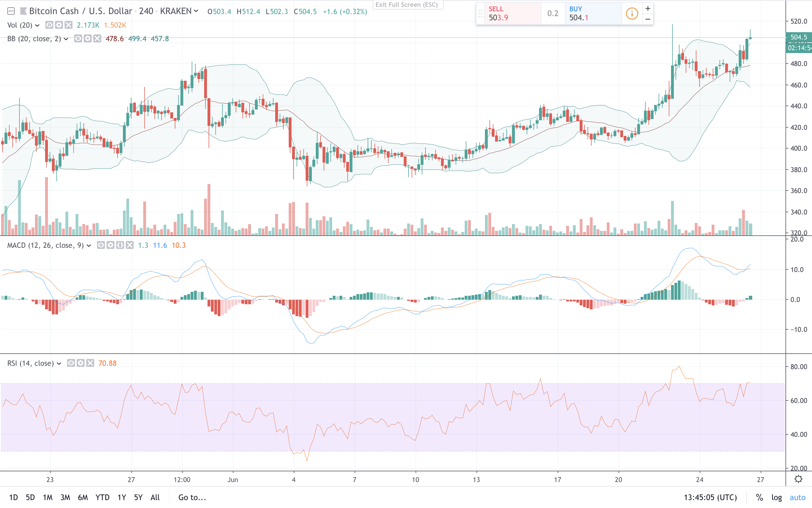The width and height of the screenshot is (812, 508).
Task: Click the RSI value 70.88
Action: tap(107, 363)
